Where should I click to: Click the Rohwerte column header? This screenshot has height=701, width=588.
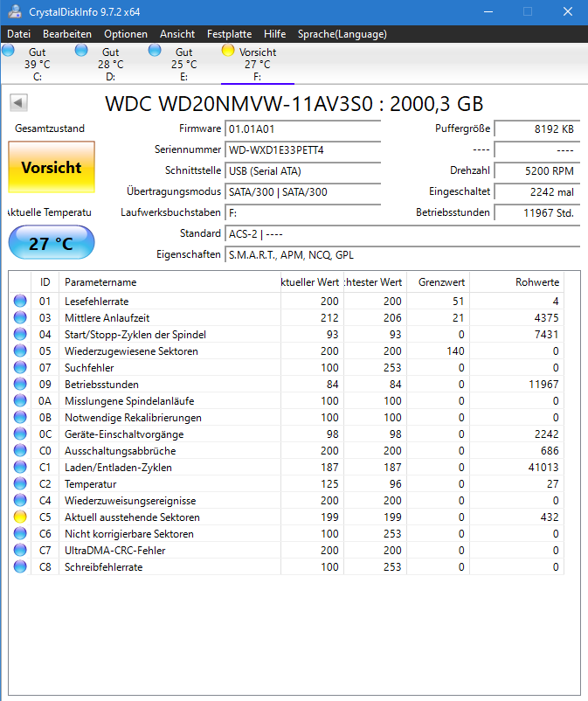pos(516,282)
